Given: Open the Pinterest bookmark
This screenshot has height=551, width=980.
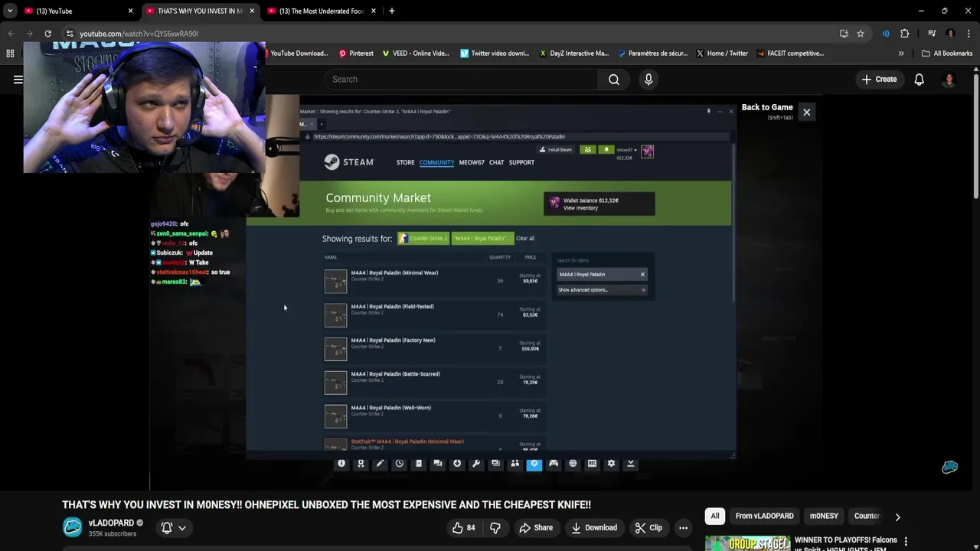Looking at the screenshot, I should click(356, 54).
